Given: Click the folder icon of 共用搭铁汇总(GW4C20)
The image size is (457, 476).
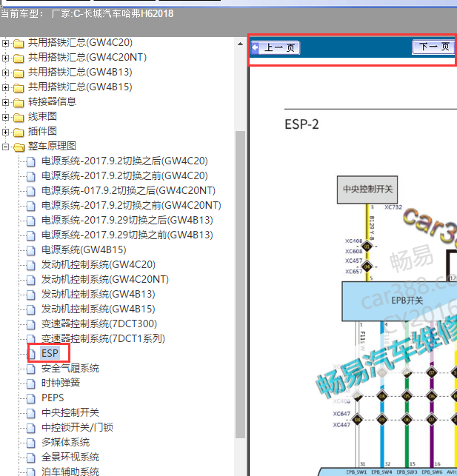Looking at the screenshot, I should 19,44.
